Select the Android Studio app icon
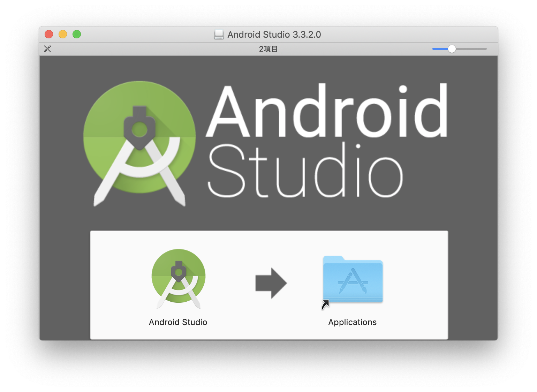 tap(179, 279)
